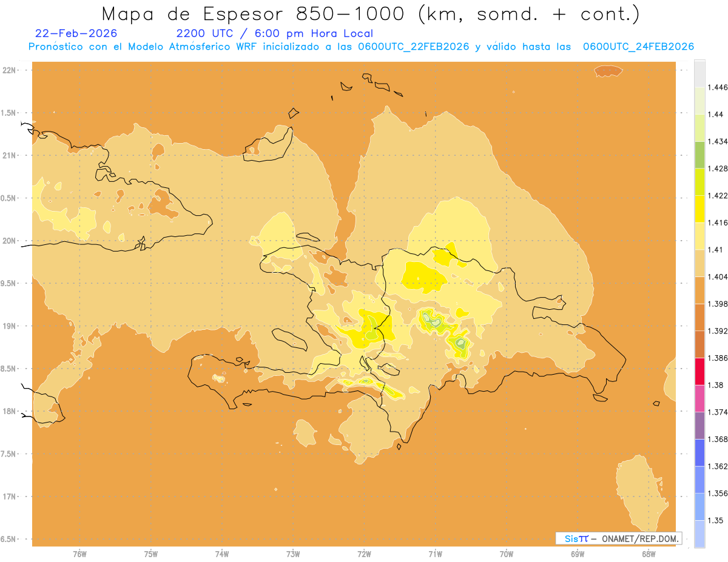This screenshot has height=562, width=728.
Task: Pick the blue colorbar swatch between 1.362 and 1.368
Action: click(699, 453)
